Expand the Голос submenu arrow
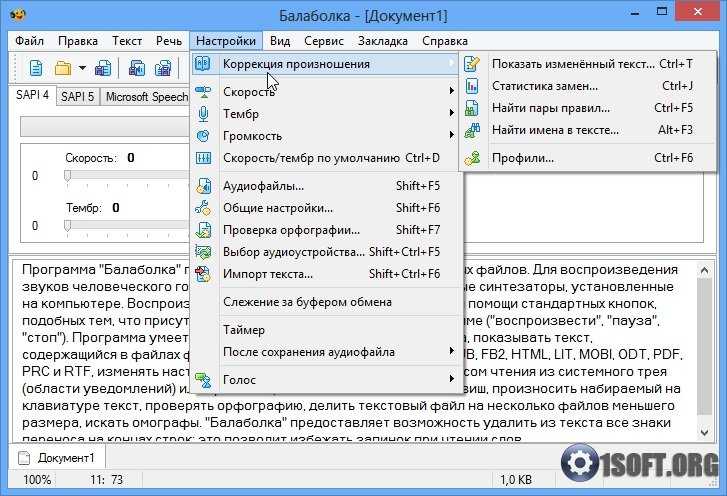Image resolution: width=727 pixels, height=496 pixels. tap(451, 379)
